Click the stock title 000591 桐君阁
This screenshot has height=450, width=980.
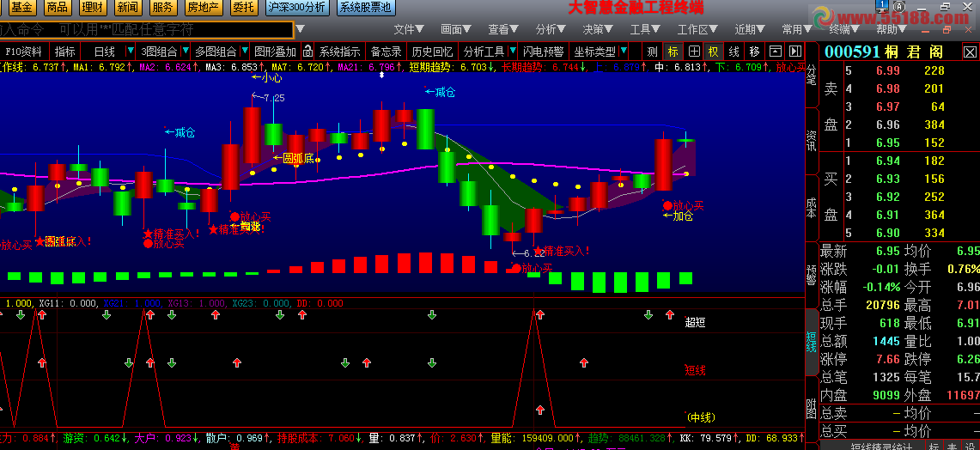pos(884,52)
